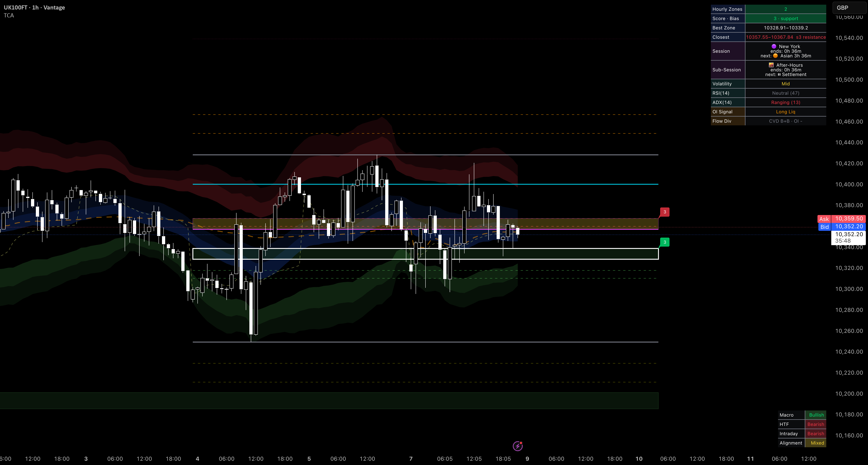Click the current price countdown label 35:48

(843, 241)
